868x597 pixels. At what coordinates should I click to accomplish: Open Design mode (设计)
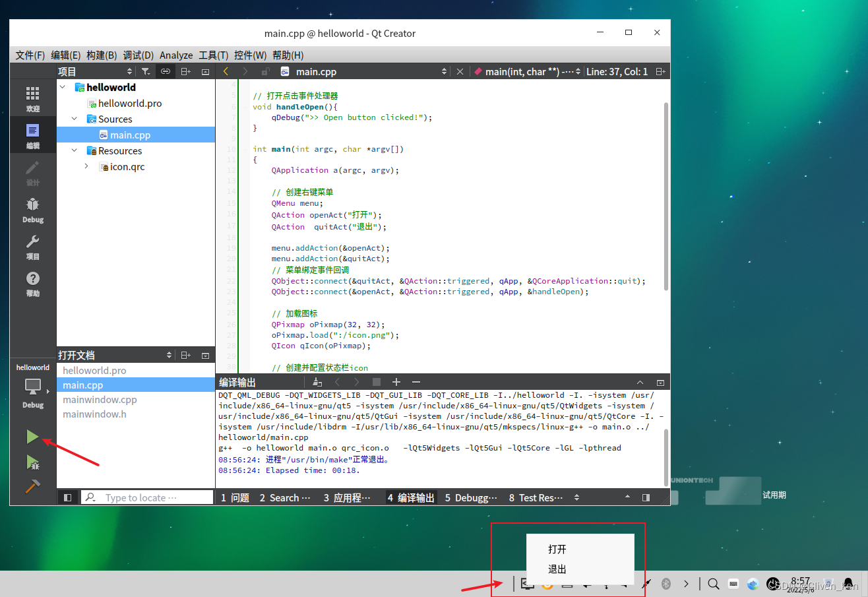33,173
